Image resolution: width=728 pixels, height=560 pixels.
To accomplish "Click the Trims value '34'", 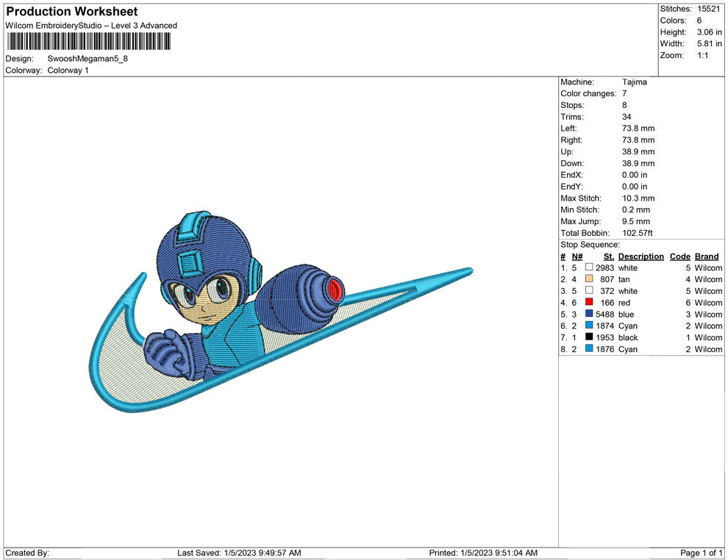I will 627,116.
